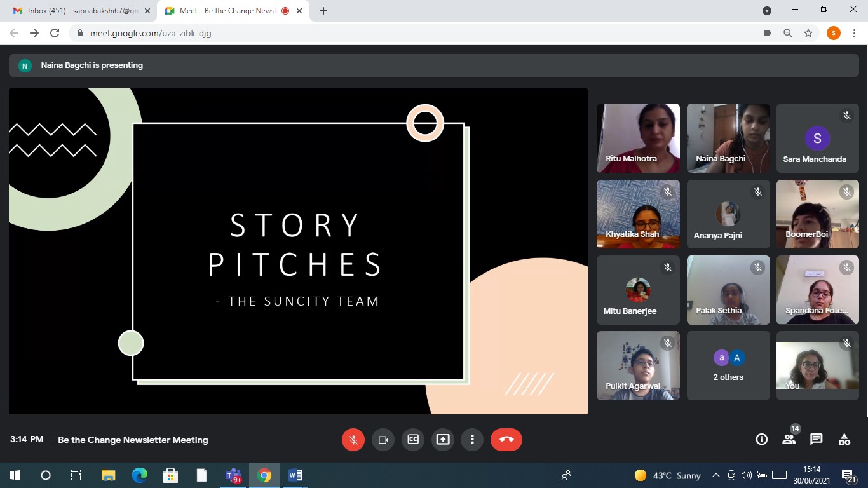Select BoomerBoi video tile
This screenshot has height=488, width=868.
pos(818,214)
